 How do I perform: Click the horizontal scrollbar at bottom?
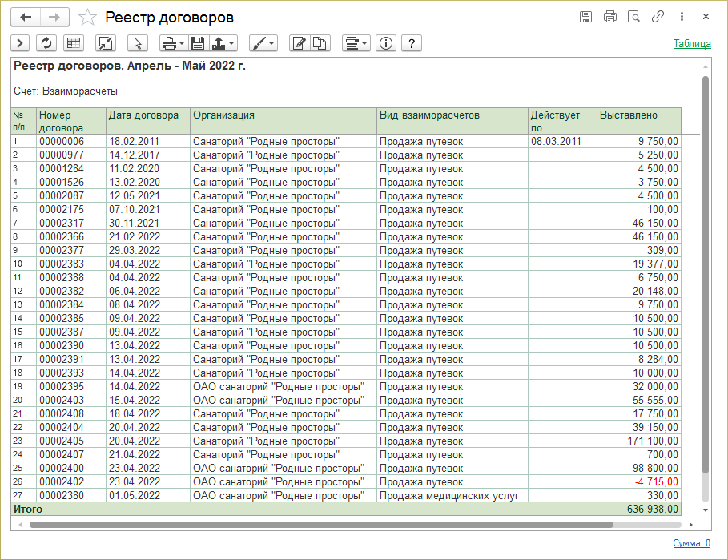coord(320,525)
